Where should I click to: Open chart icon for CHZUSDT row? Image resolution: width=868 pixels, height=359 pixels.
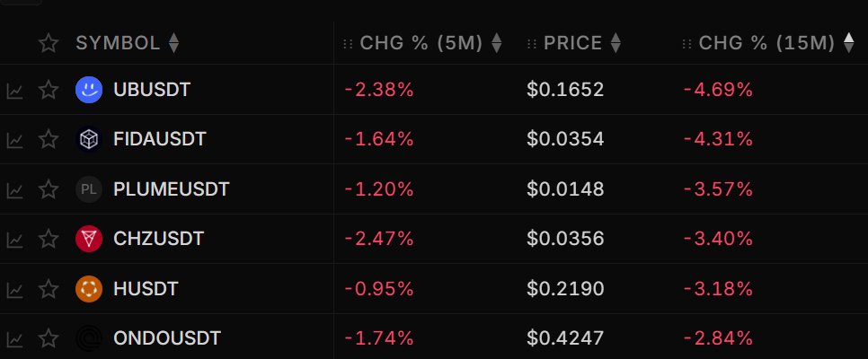click(x=14, y=240)
